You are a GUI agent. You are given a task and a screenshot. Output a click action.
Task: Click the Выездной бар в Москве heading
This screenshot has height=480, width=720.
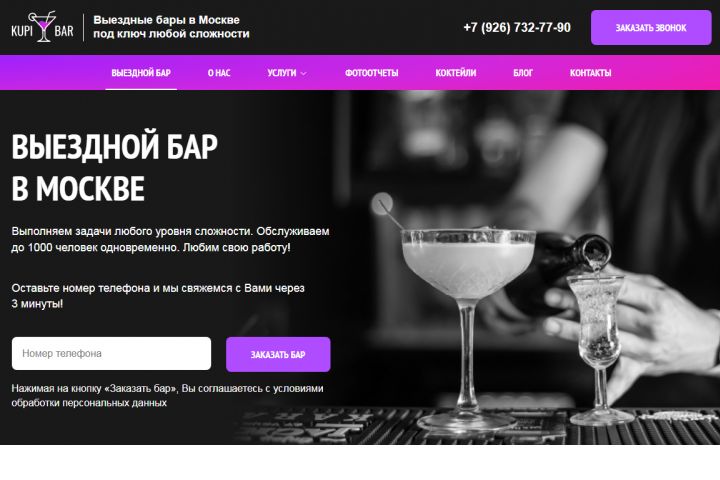114,167
